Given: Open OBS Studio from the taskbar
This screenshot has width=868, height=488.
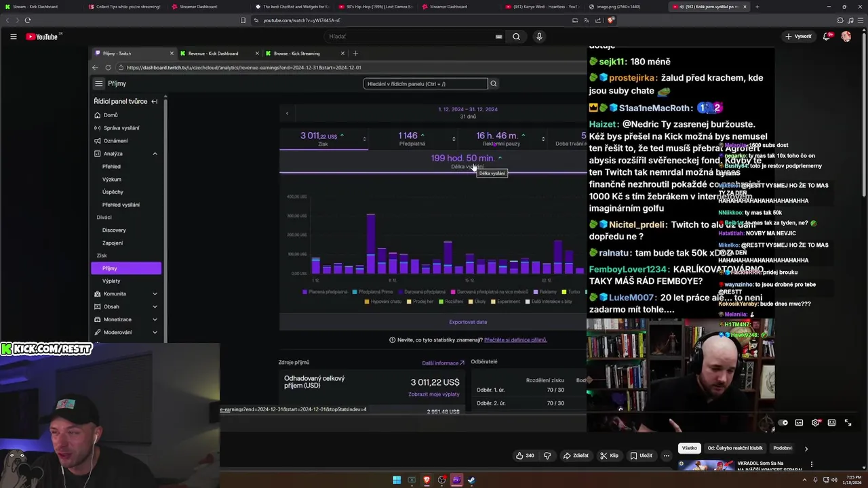Looking at the screenshot, I should coord(442,481).
